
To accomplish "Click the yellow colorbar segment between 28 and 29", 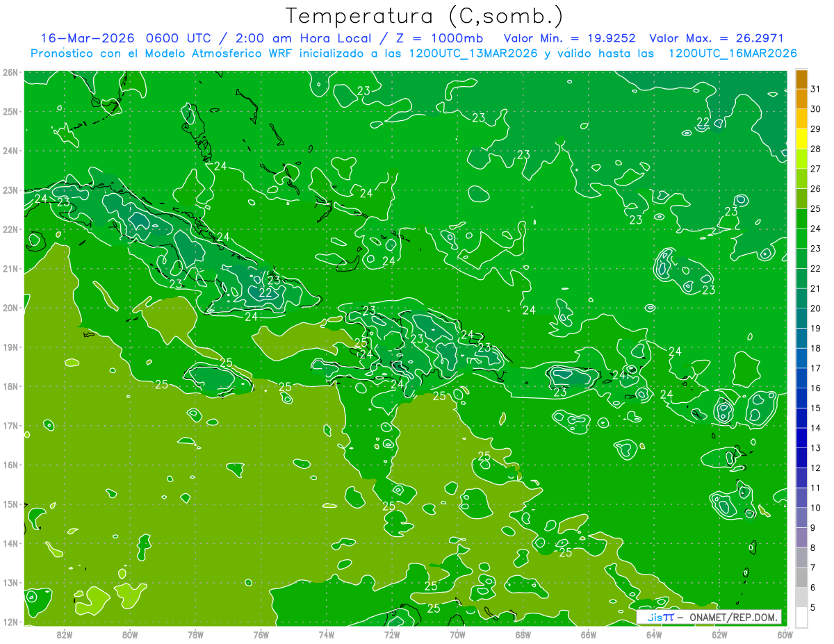I will pos(801,139).
